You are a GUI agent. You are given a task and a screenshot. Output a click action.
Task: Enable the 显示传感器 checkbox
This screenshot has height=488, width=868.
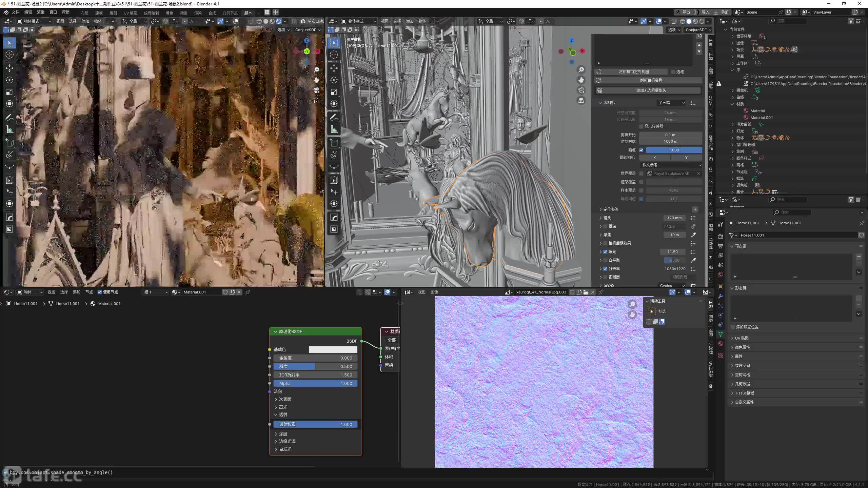(x=641, y=126)
